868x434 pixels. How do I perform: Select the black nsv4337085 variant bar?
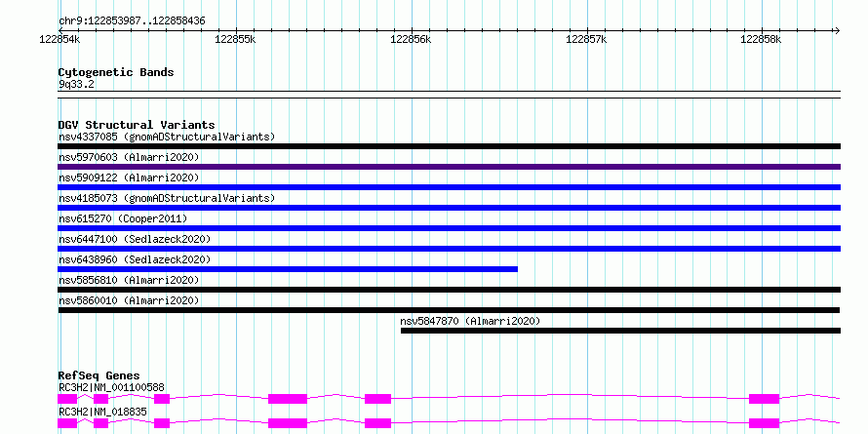[x=449, y=146]
